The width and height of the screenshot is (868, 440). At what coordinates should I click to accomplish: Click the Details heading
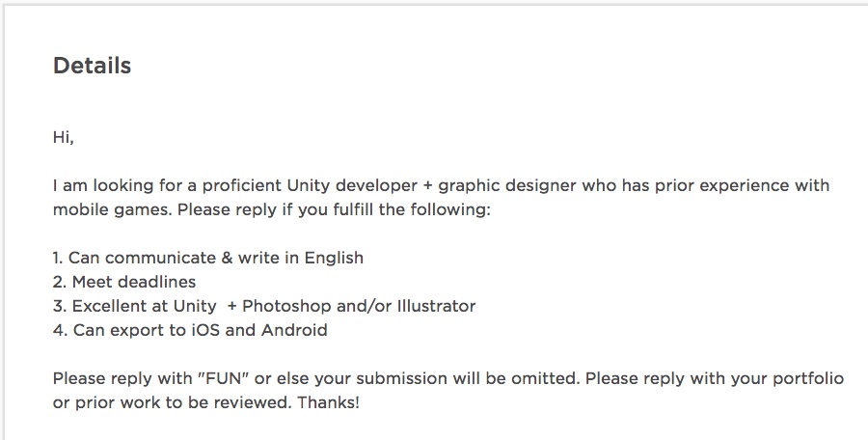pos(92,66)
